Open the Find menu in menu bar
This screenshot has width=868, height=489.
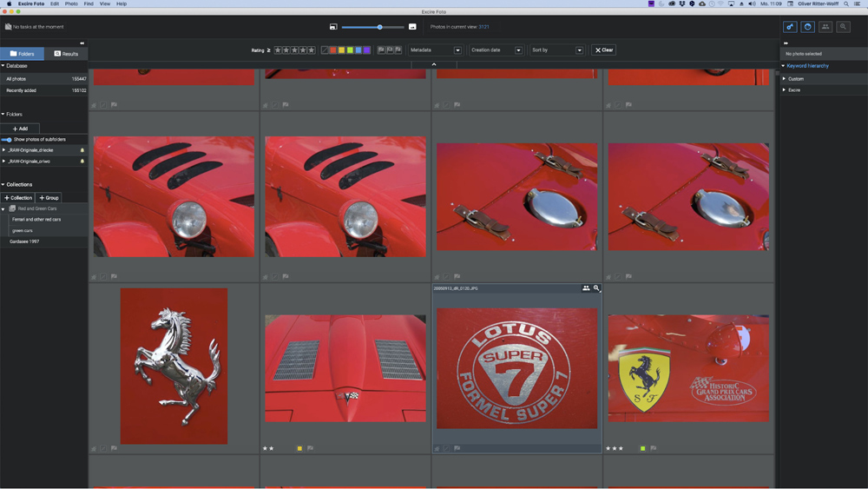(89, 3)
